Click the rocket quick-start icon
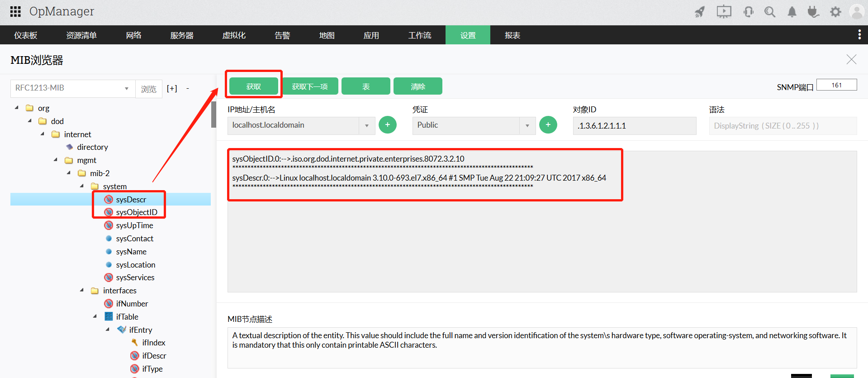Screen dimensions: 868x378 coord(700,12)
